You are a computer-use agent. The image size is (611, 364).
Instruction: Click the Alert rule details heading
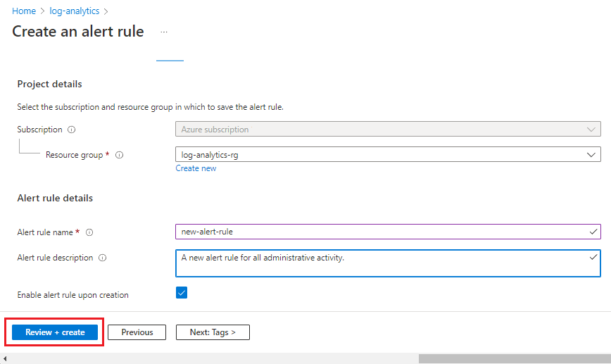55,198
